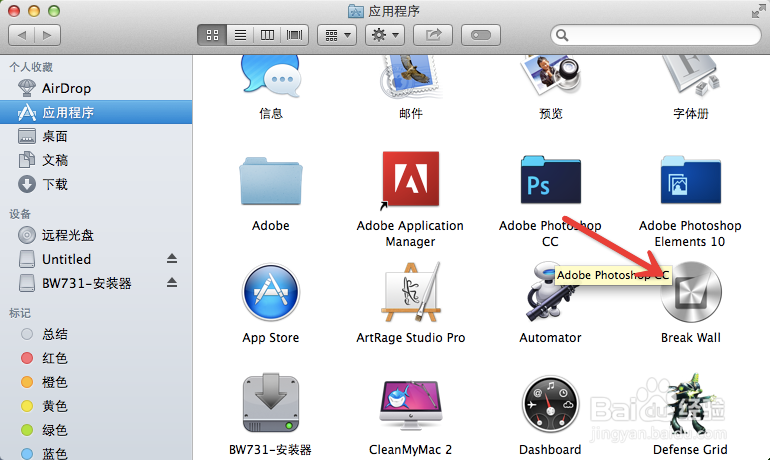The image size is (770, 460).
Task: Select the Adobe folder icon
Action: point(271,181)
